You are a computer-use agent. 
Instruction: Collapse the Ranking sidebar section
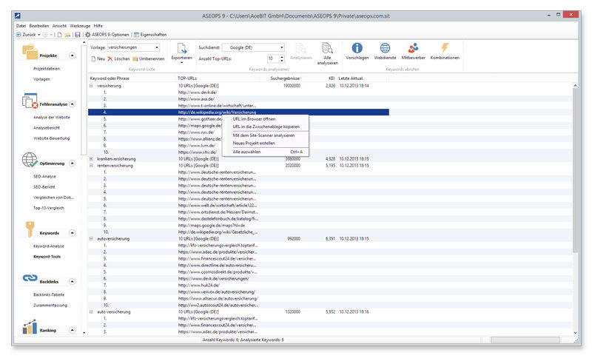click(x=72, y=331)
